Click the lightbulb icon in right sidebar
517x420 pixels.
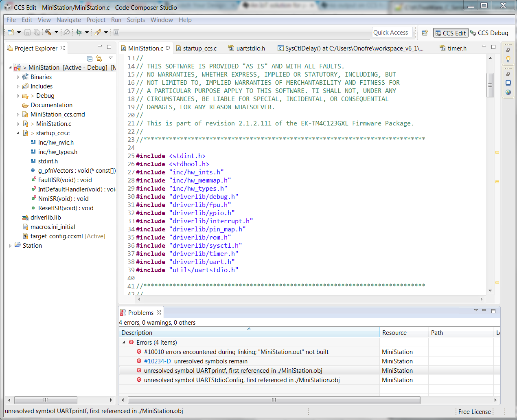[x=508, y=59]
